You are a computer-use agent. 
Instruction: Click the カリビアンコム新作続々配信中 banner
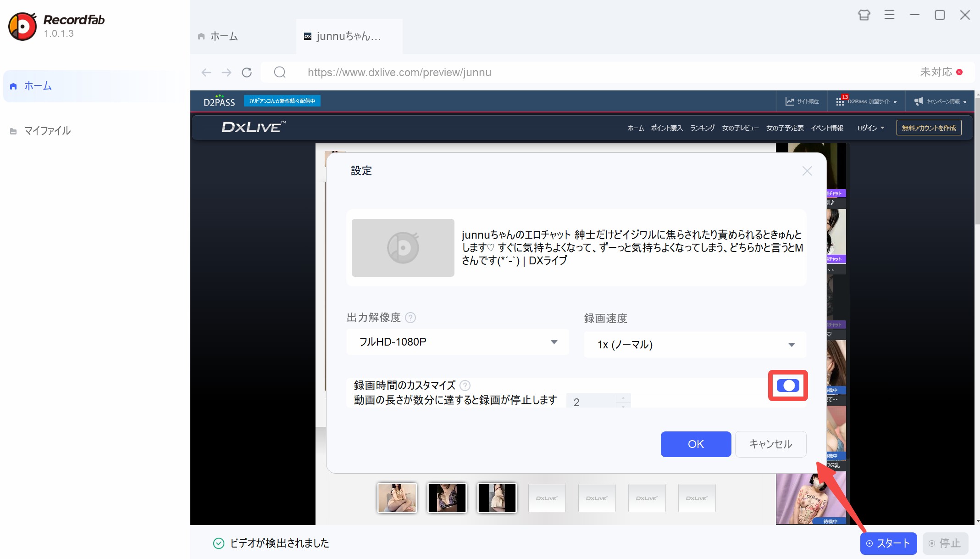point(282,101)
